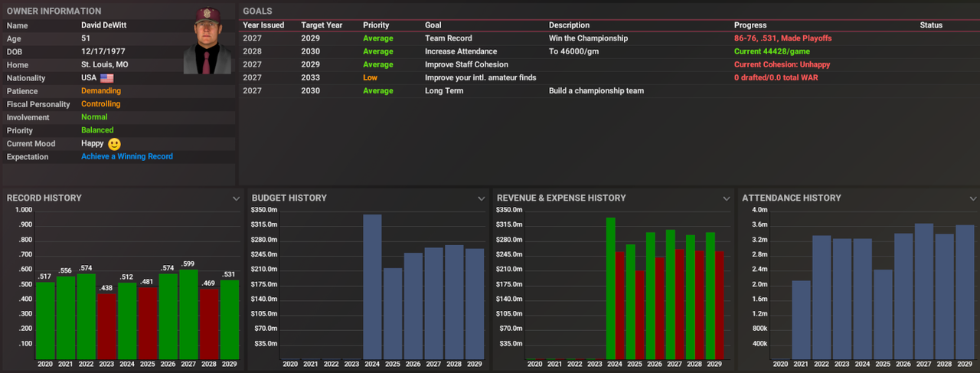Click the 2029 bar in Budget History
The image size is (980, 373).
pos(475,304)
